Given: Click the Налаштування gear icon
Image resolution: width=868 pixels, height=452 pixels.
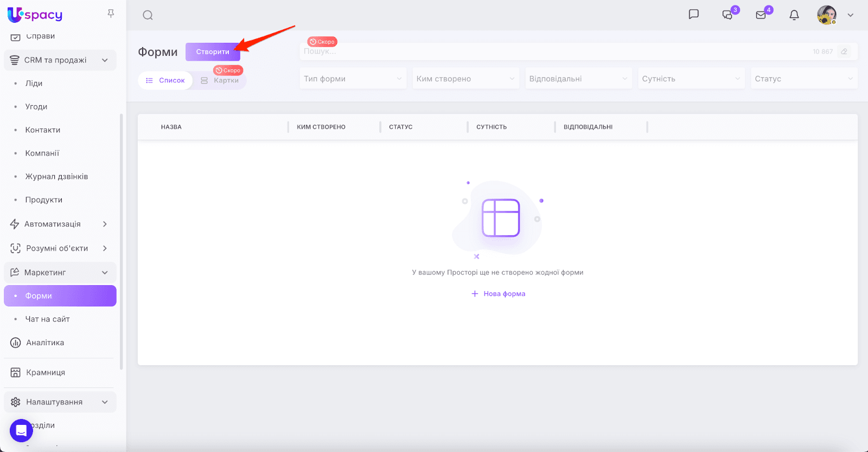Looking at the screenshot, I should point(15,402).
